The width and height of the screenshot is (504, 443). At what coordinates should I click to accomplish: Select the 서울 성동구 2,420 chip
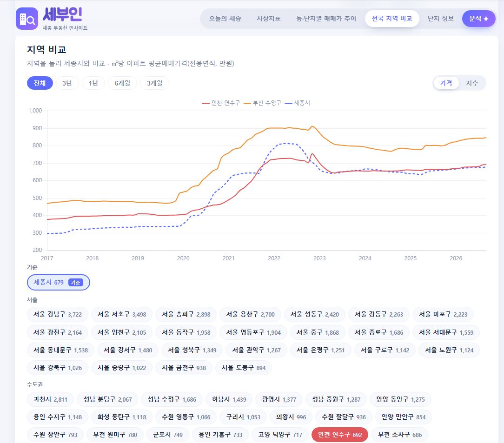pos(315,315)
